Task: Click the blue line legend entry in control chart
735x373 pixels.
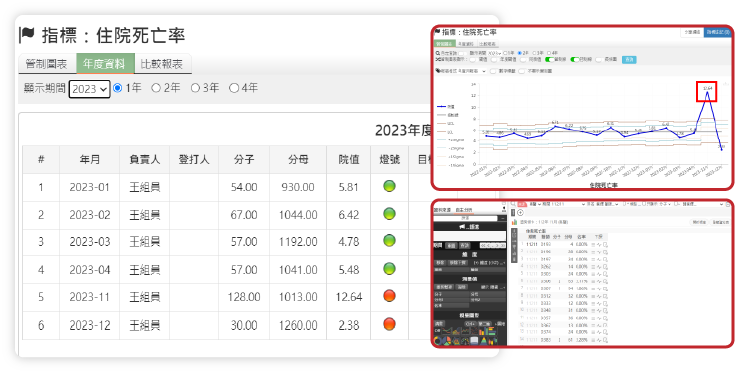Action: pyautogui.click(x=445, y=107)
